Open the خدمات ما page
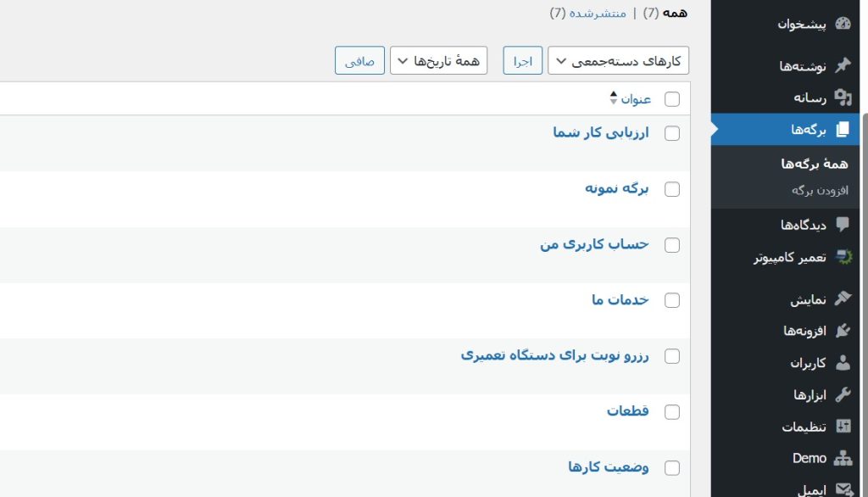The width and height of the screenshot is (868, 497). point(620,299)
